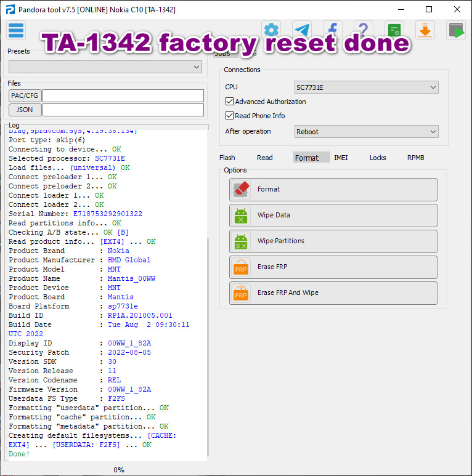Open the Telegram channel icon
472x476 pixels.
tap(302, 30)
